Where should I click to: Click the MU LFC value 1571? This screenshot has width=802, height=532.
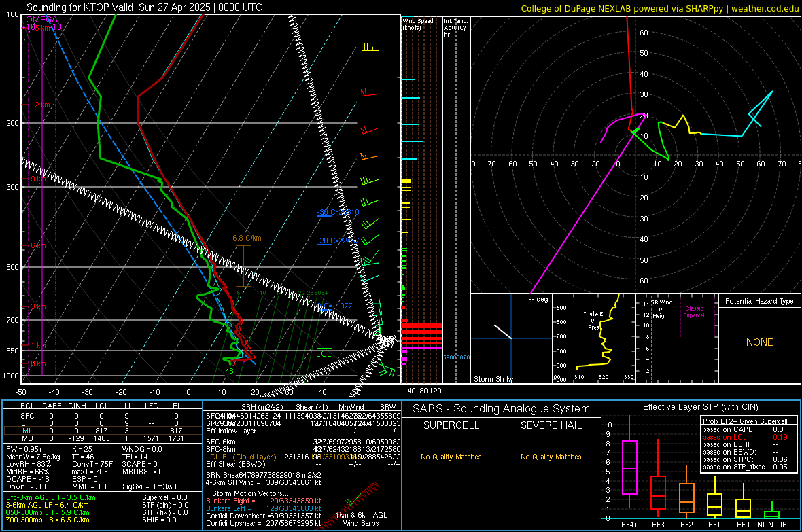(152, 438)
